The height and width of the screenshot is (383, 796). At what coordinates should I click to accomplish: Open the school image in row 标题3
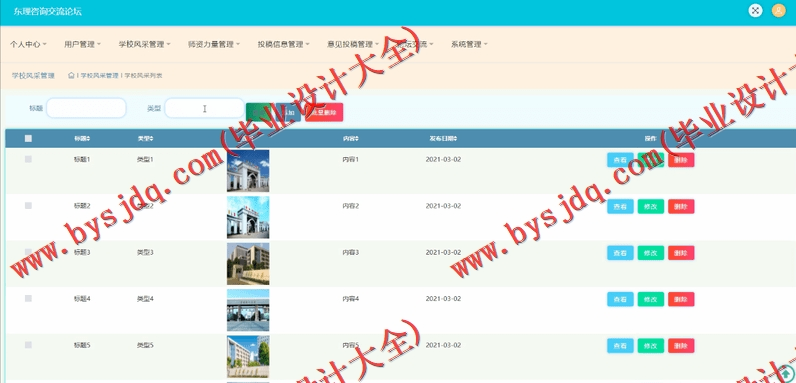(x=248, y=264)
